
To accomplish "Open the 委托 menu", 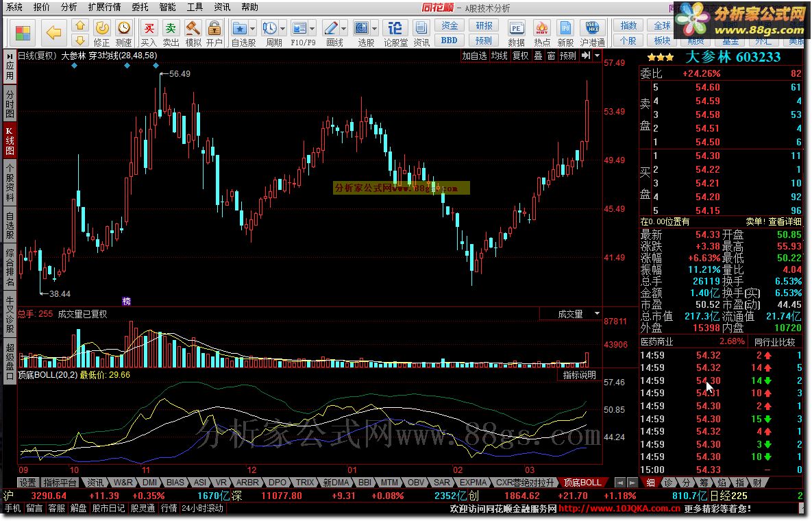I will tap(140, 8).
